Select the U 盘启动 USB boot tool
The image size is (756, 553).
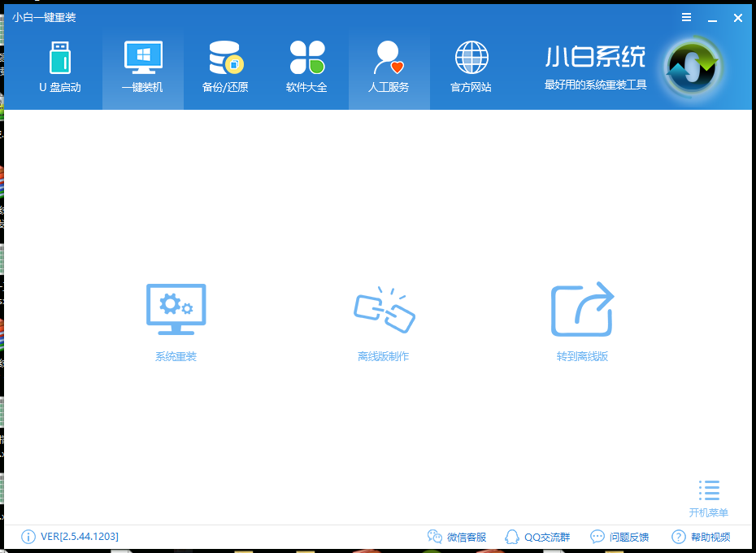tap(59, 65)
